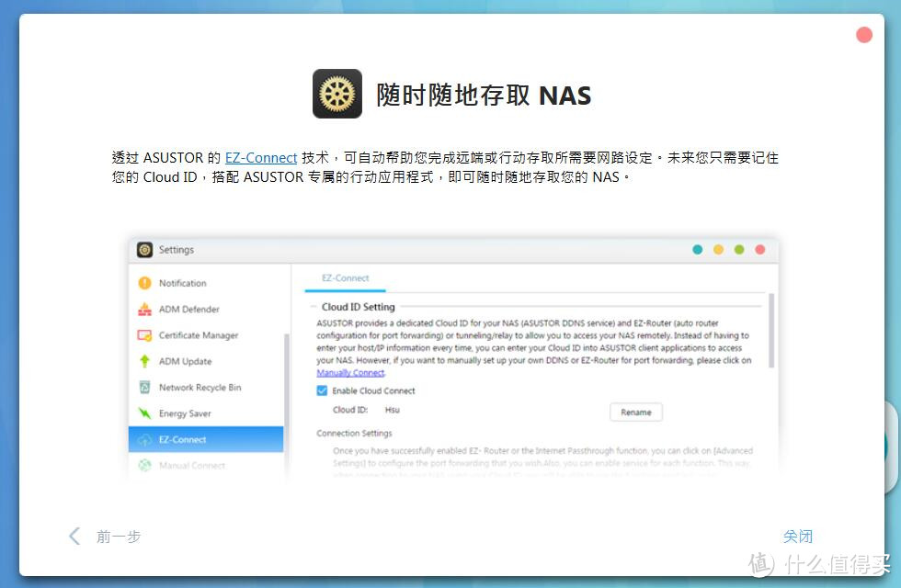Collapse the Cloud ID Setting section
Viewport: 901px width, 588px height.
tap(314, 307)
